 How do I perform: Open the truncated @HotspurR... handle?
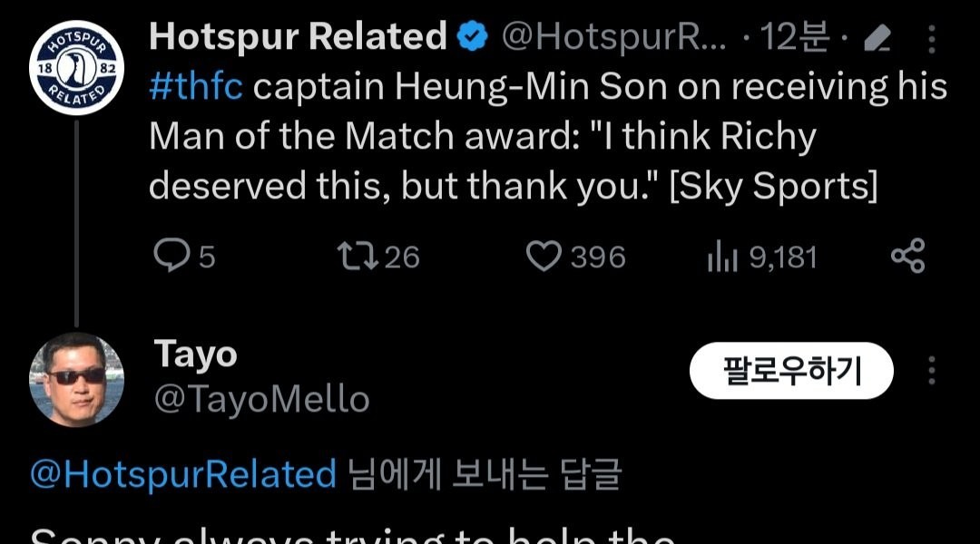click(614, 38)
